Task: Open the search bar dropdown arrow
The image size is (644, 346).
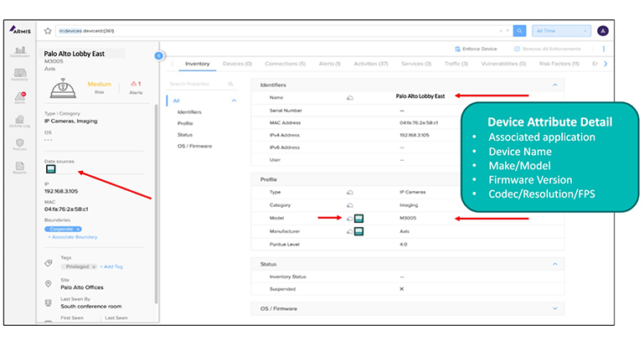Action: 507,31
